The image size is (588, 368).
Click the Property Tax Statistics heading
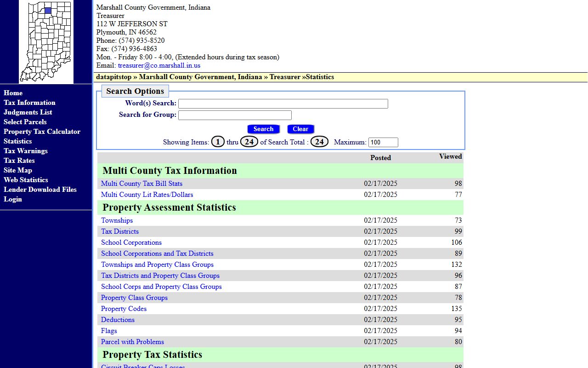click(x=152, y=355)
